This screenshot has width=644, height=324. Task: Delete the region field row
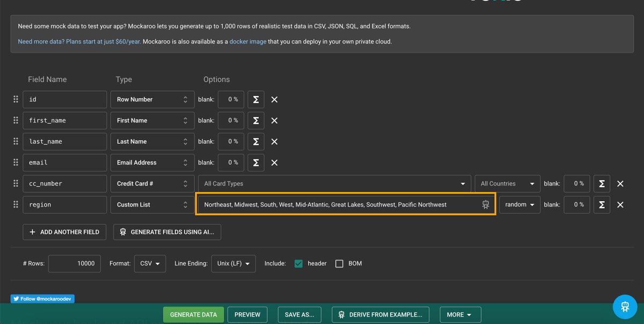tap(620, 204)
